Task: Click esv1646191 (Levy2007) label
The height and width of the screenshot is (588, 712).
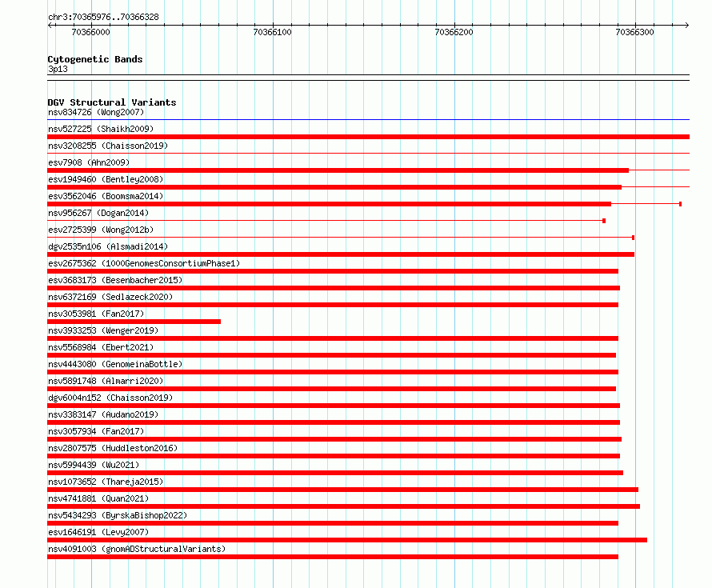Action: point(98,532)
